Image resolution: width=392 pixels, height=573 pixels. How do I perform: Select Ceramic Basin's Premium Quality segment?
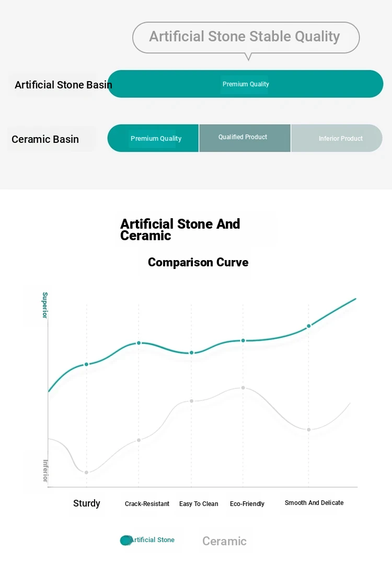point(153,138)
